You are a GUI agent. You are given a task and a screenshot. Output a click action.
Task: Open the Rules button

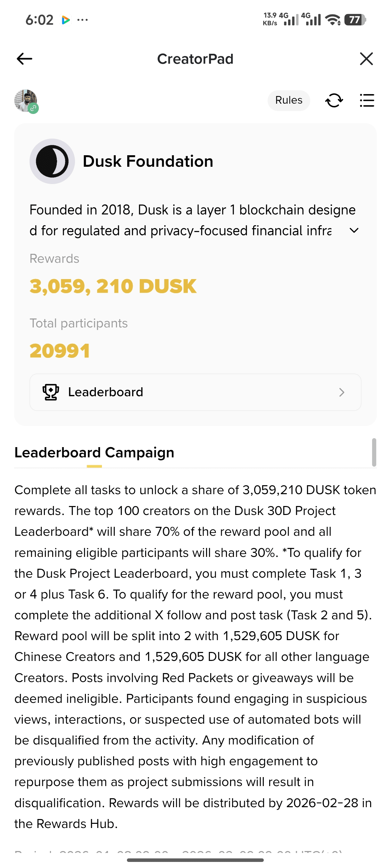[x=288, y=100]
